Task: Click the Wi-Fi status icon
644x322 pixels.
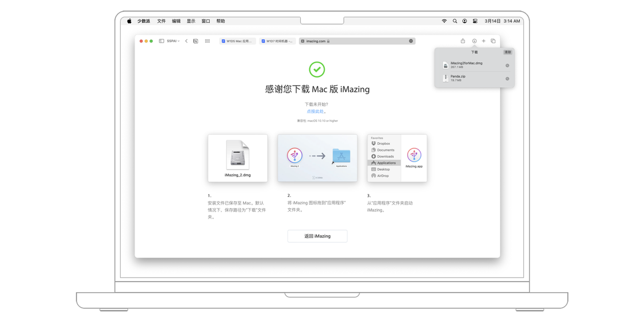Action: (444, 21)
